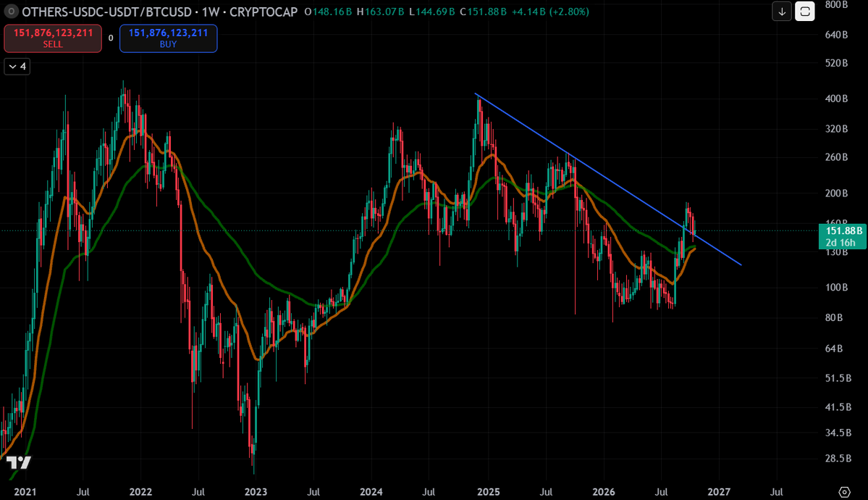Expand the collapsed indicators legend showing 4
Image resolution: width=868 pixels, height=500 pixels.
[x=17, y=67]
